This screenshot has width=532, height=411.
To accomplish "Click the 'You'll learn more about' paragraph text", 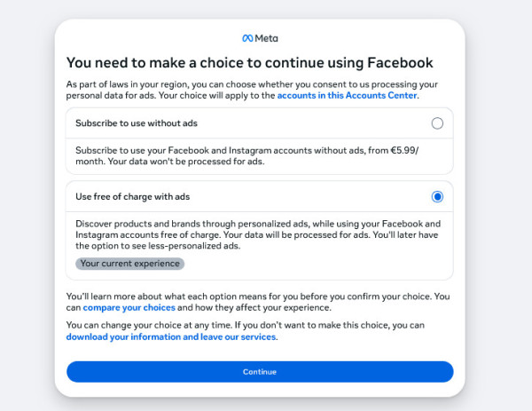I will point(258,302).
